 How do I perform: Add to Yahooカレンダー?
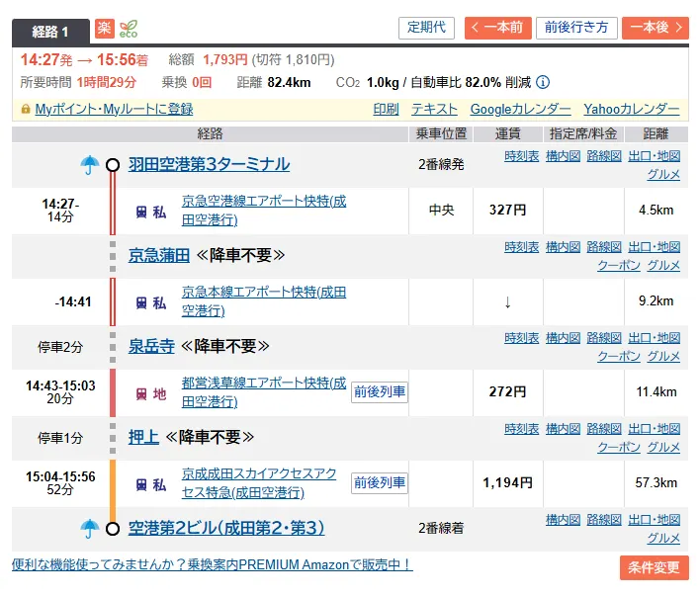click(x=632, y=109)
